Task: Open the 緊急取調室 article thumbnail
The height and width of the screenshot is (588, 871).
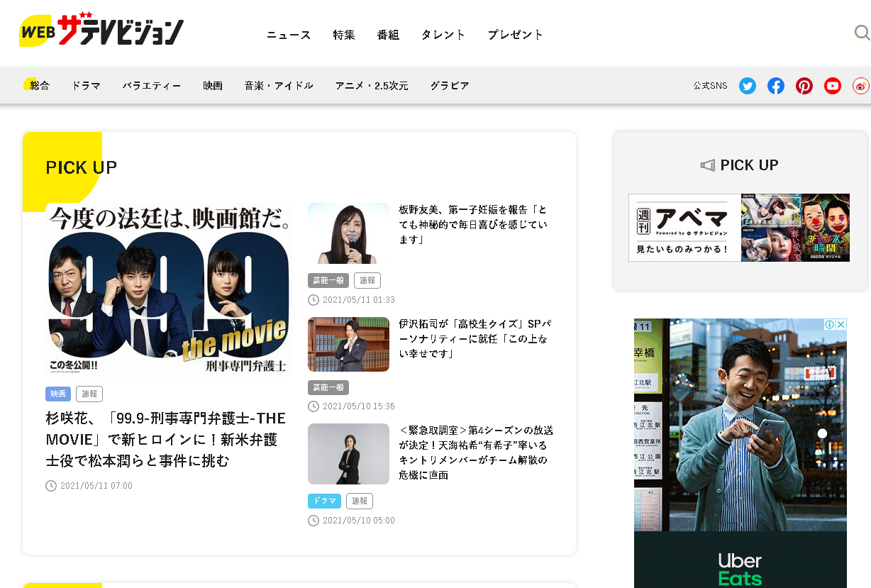Action: pyautogui.click(x=348, y=454)
